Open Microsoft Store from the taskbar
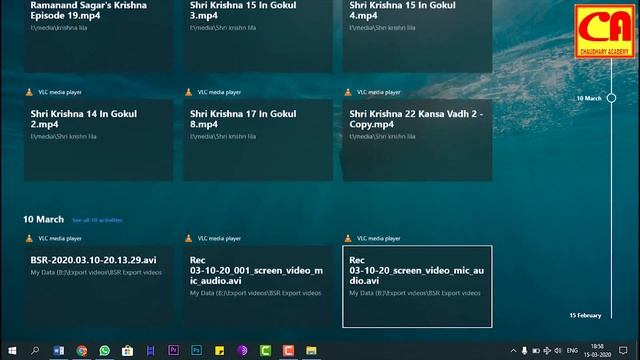 [x=127, y=350]
